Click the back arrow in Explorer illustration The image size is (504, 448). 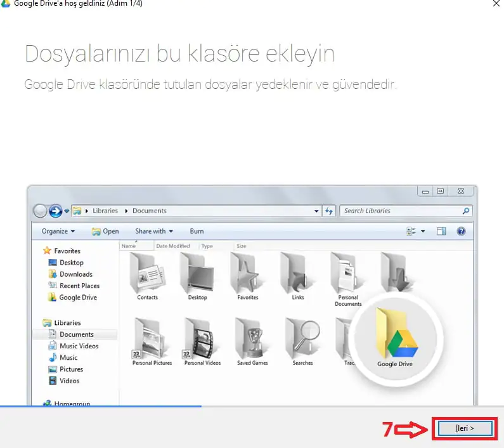click(40, 211)
